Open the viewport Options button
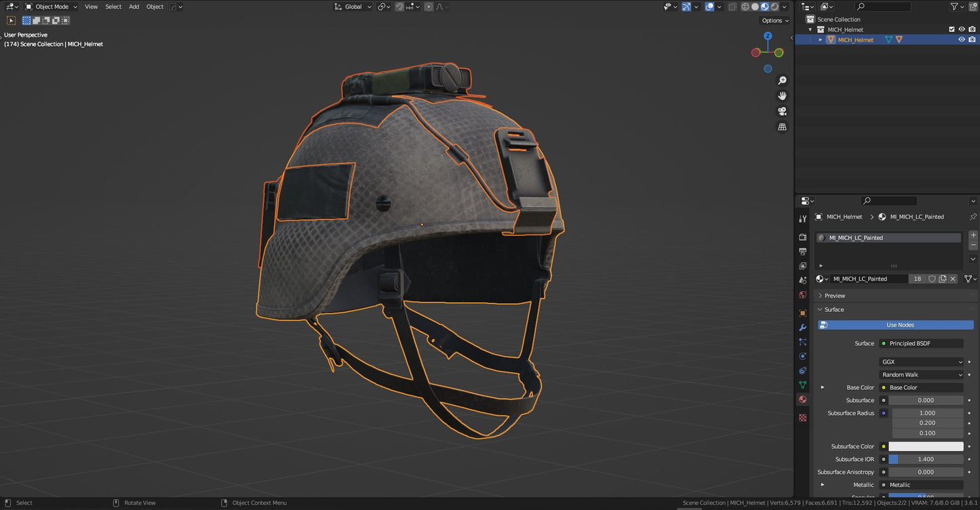Viewport: 980px width, 510px height. point(773,20)
